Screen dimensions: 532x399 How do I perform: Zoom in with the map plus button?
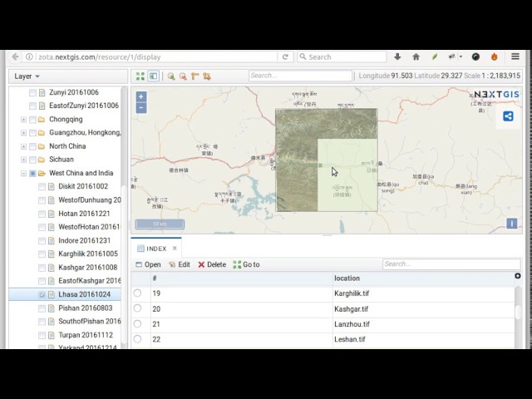point(141,96)
